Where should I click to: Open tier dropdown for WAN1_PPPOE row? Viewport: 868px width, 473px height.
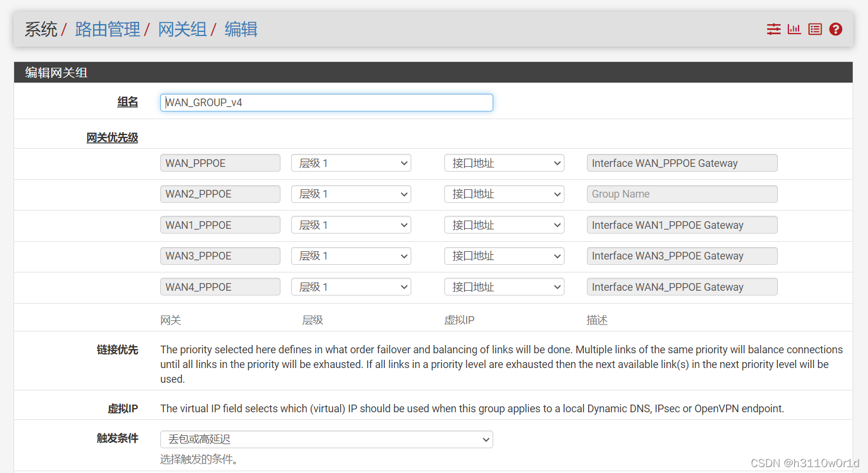pos(351,225)
